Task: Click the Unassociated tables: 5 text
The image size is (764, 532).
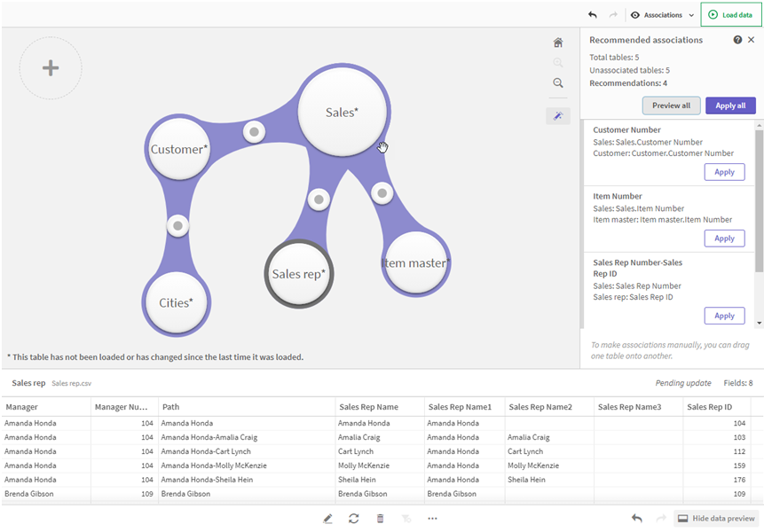Action: pos(629,70)
